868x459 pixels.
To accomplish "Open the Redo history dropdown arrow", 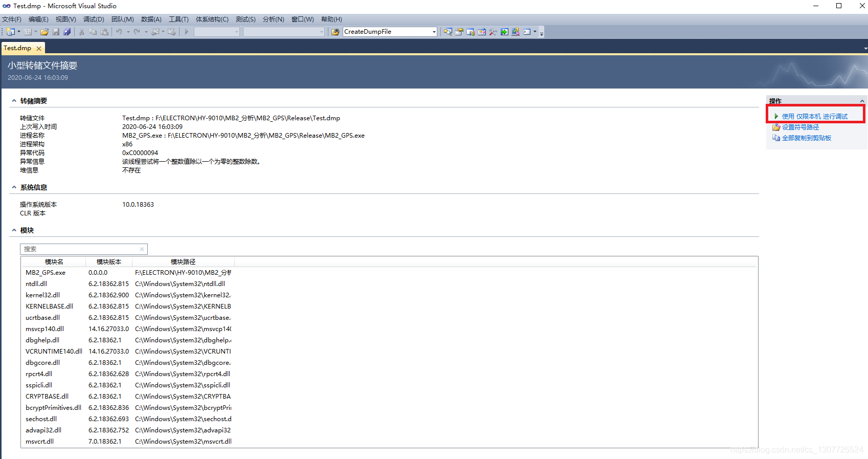I will [146, 32].
